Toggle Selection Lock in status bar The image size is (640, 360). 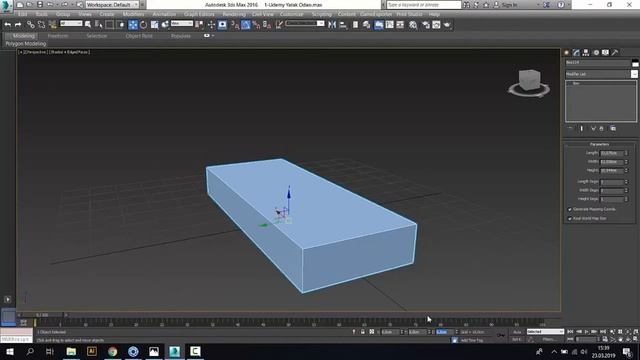point(362,332)
